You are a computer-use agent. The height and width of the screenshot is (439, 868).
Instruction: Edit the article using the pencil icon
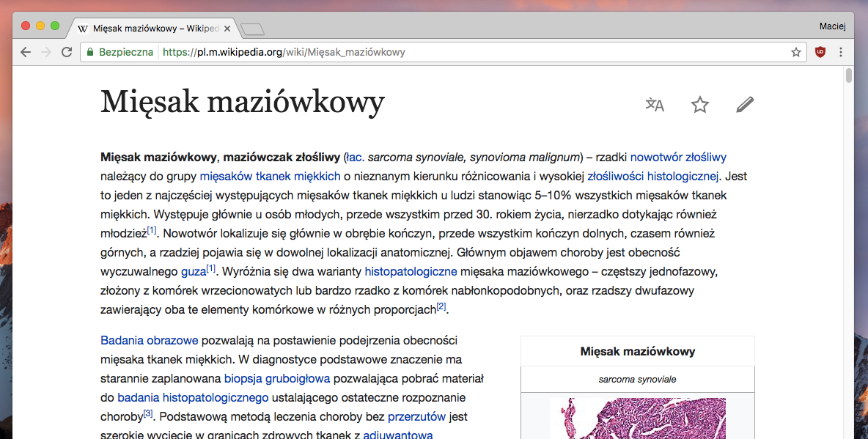coord(745,104)
